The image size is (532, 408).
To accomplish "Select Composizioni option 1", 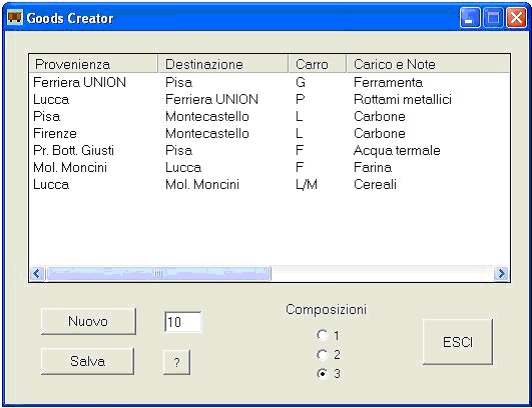I will (x=322, y=335).
